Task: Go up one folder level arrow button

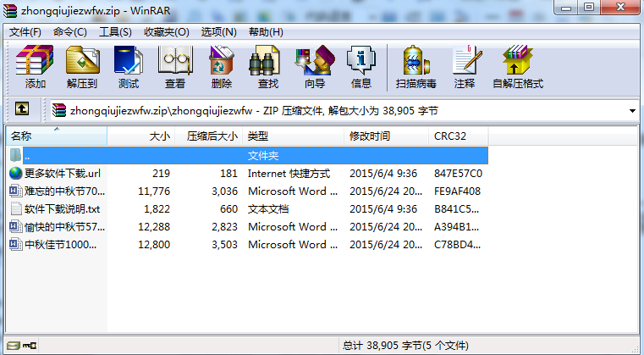Action: pyautogui.click(x=22, y=109)
